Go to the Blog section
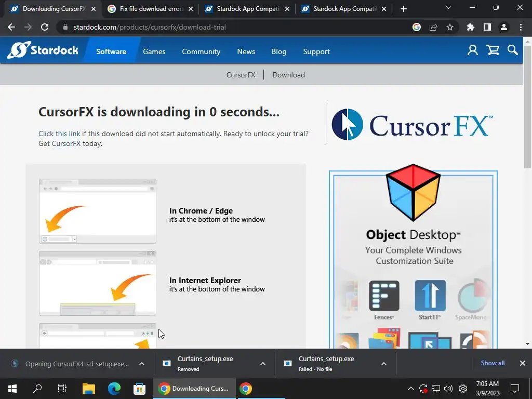 (x=279, y=51)
